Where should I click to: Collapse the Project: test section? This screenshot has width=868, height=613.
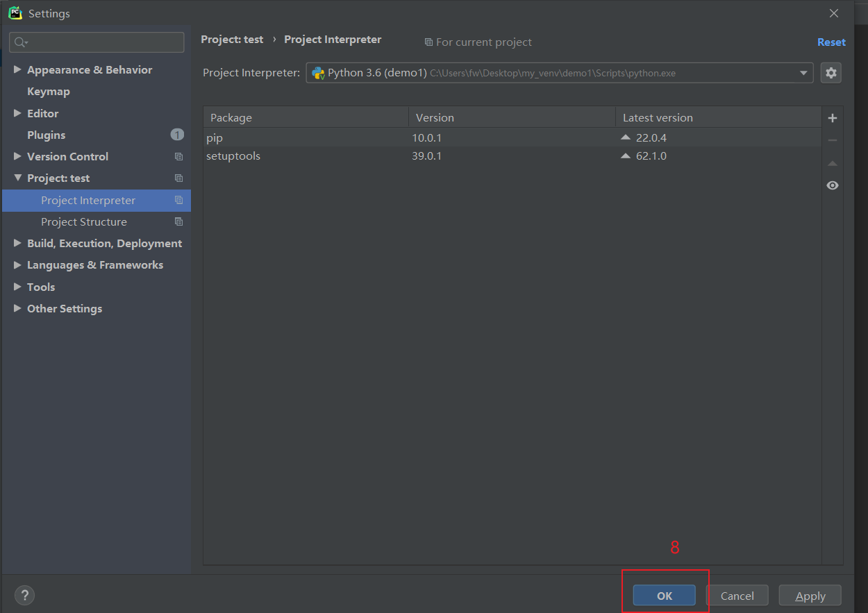17,178
